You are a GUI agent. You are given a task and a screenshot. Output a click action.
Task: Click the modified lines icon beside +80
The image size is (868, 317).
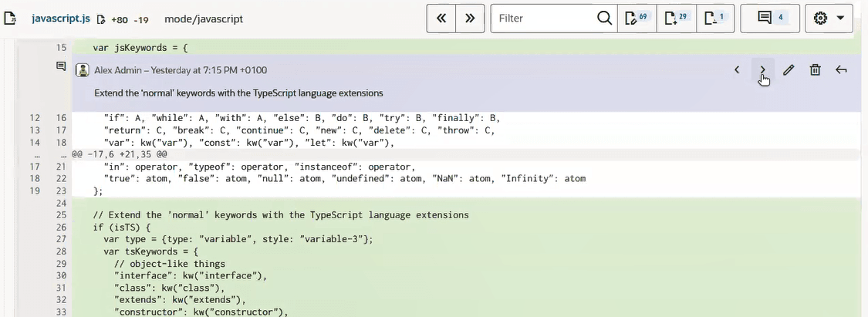click(x=101, y=19)
